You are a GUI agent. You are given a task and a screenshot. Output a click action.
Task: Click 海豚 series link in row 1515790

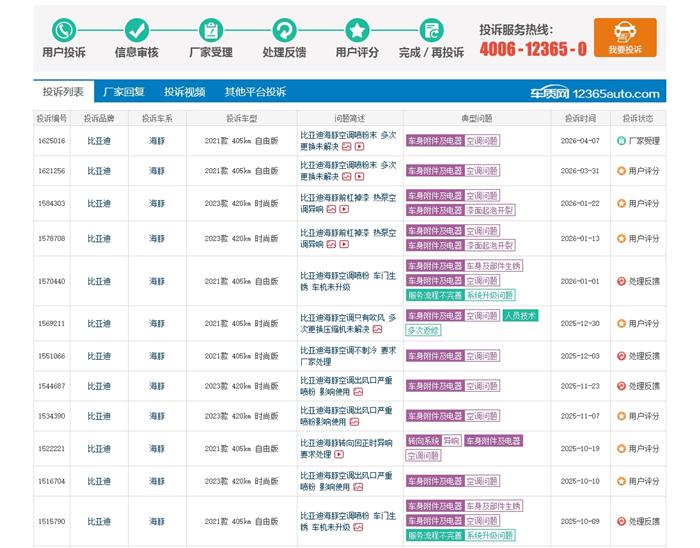[157, 521]
